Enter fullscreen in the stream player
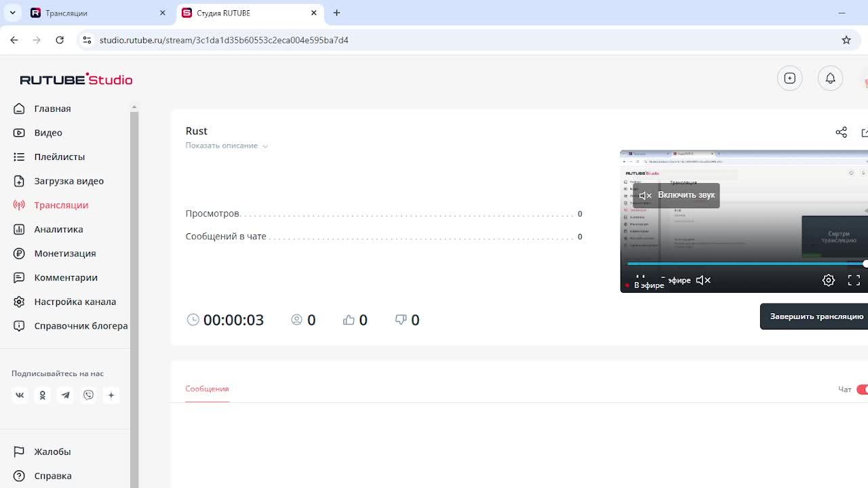 [x=854, y=280]
